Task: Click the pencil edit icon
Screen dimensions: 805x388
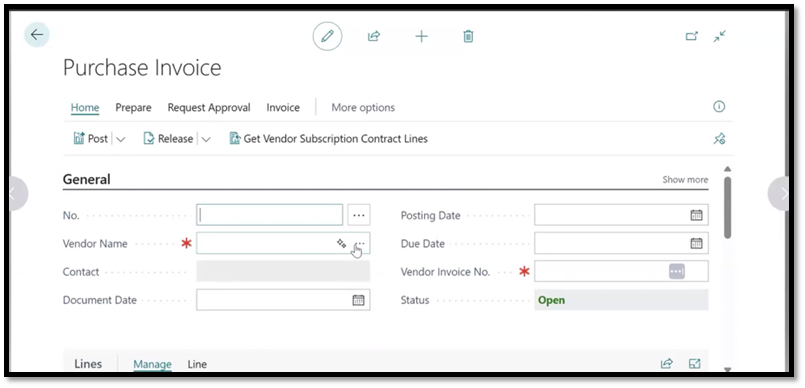Action: tap(327, 36)
